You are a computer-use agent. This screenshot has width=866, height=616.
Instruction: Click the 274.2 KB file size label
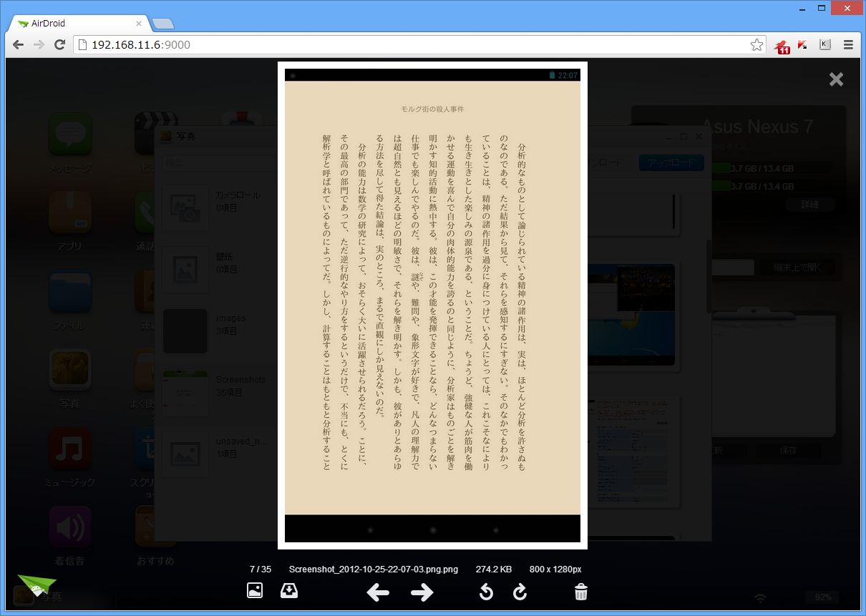(494, 569)
